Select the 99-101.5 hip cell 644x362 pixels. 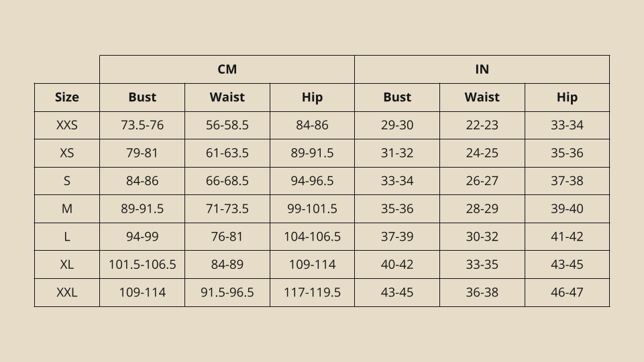[x=312, y=209]
